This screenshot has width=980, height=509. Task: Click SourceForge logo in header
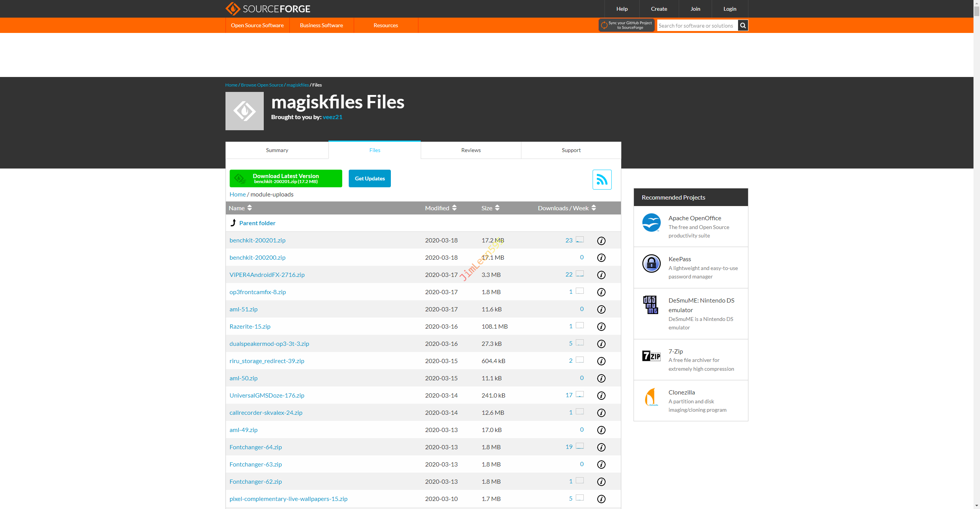pos(268,9)
